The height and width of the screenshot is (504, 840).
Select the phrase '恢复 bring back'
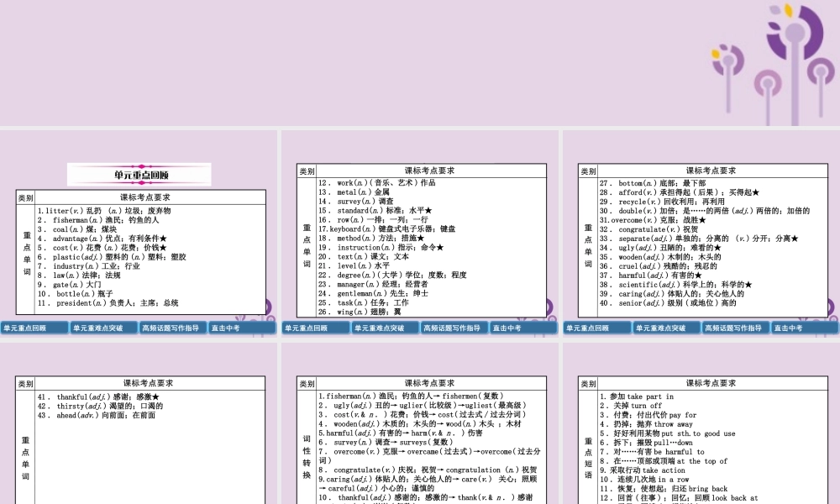pos(664,489)
